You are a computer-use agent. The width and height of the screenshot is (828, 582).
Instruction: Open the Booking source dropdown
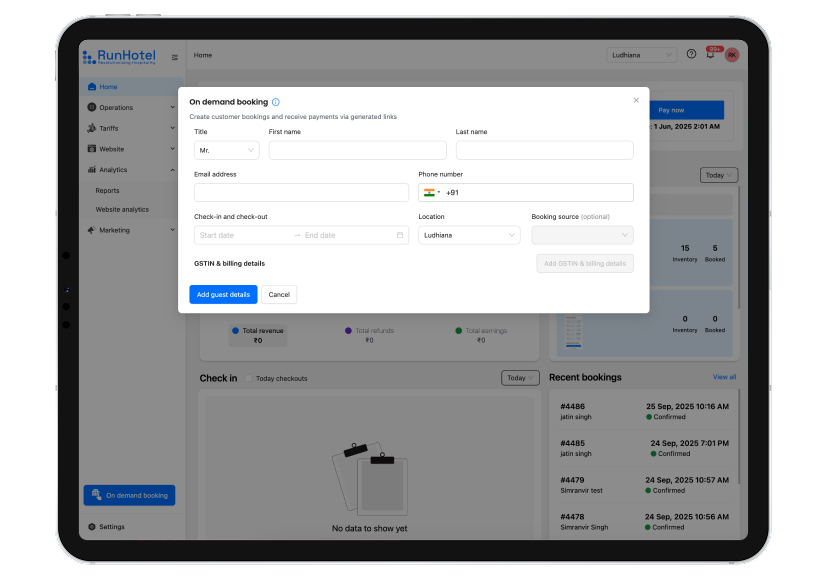[x=582, y=235]
